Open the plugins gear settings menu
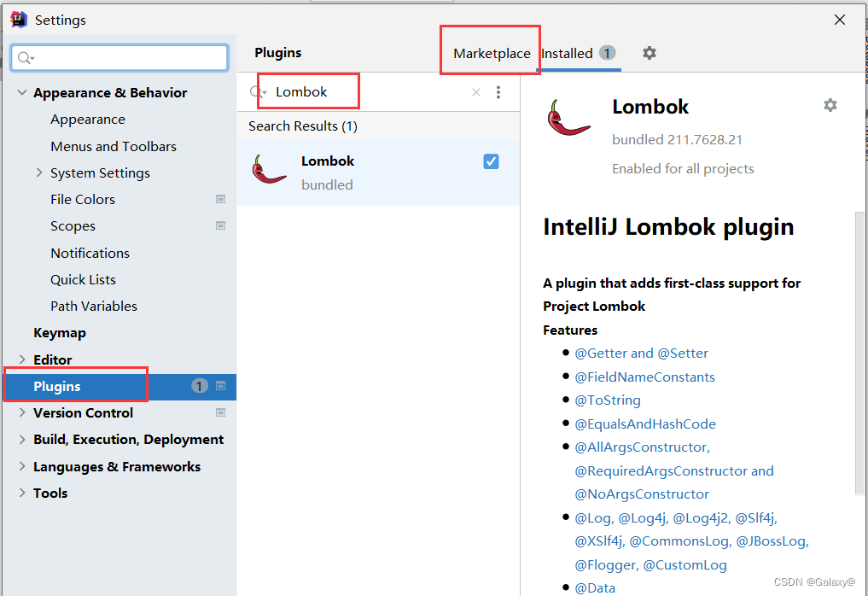 650,53
